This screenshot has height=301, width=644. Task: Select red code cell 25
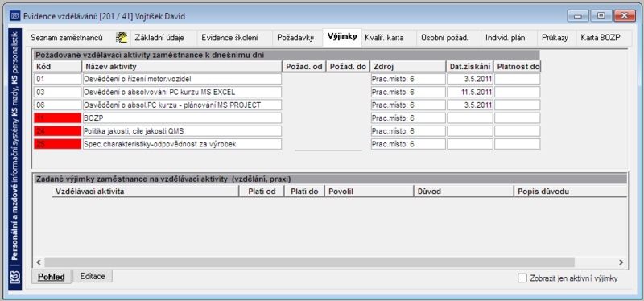pos(58,144)
